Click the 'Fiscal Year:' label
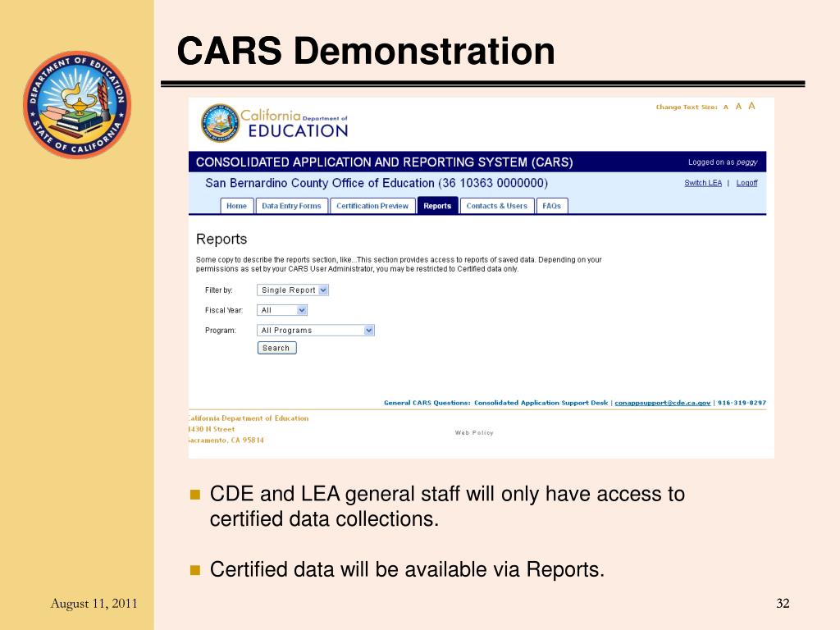The image size is (840, 630). click(224, 310)
